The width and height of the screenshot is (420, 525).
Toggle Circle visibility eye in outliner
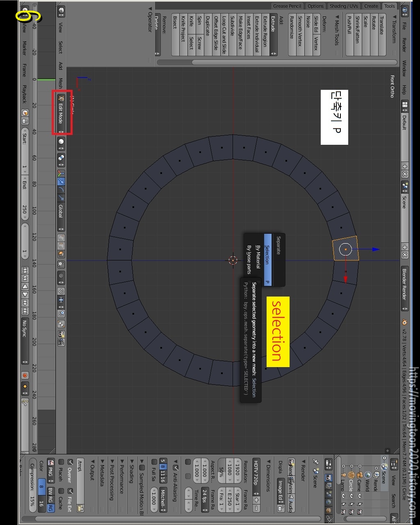tap(351, 496)
